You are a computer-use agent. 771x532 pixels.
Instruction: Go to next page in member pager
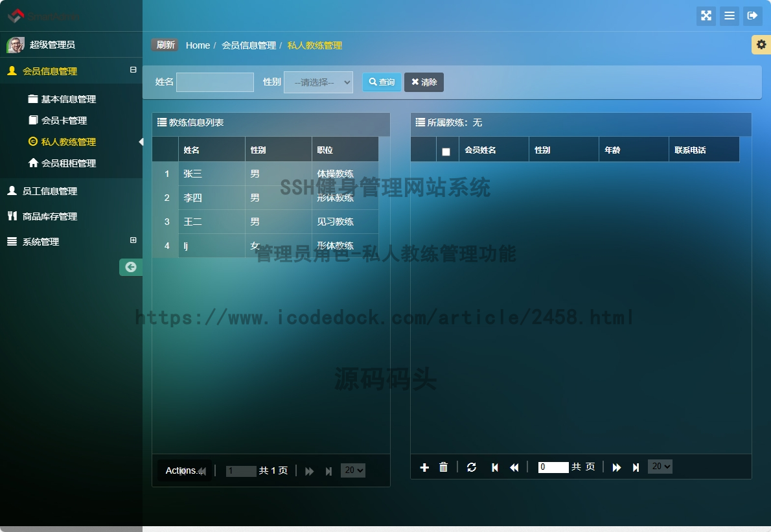pos(617,467)
